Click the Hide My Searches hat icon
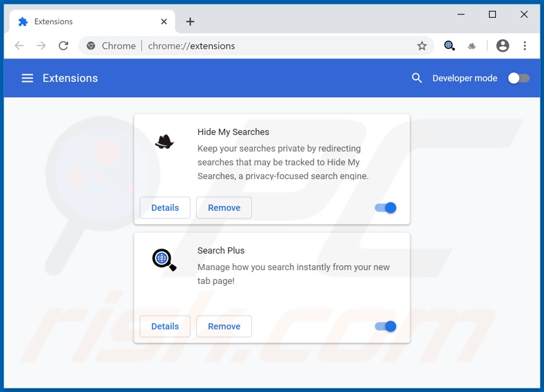 point(164,142)
